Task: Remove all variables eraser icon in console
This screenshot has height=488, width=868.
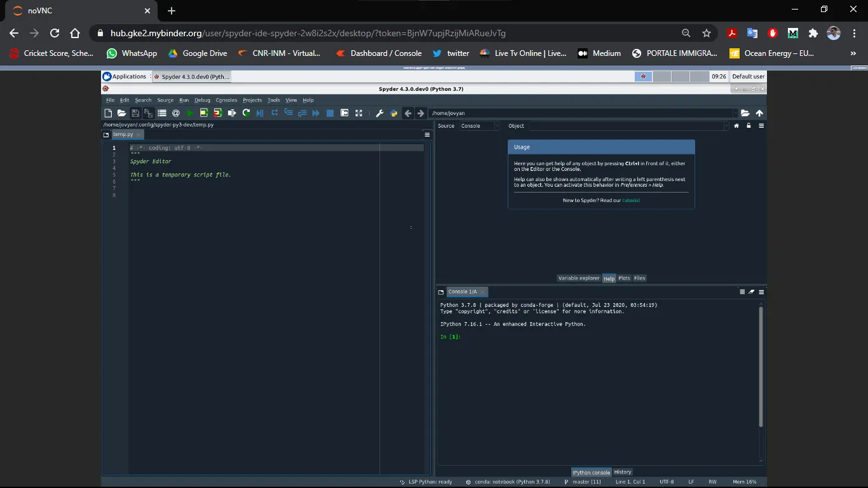Action: pos(751,292)
